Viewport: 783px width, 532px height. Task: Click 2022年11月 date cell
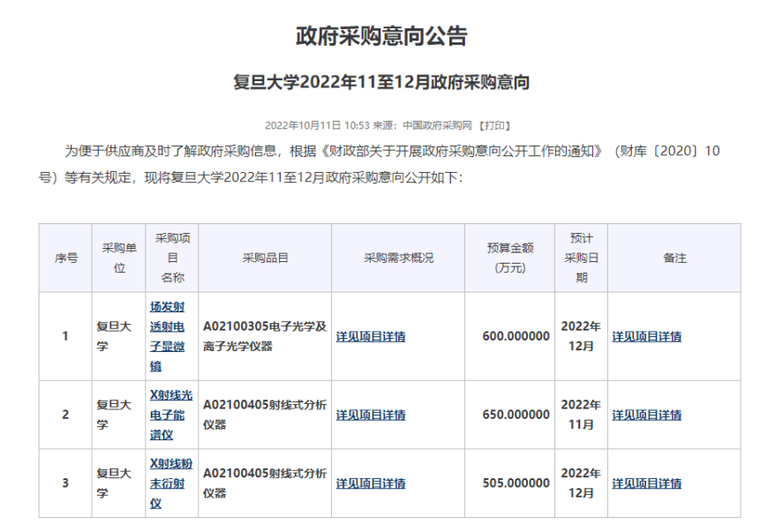click(x=581, y=415)
